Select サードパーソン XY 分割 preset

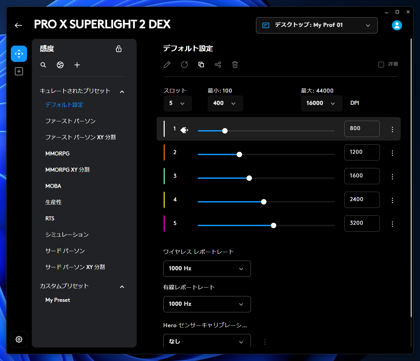point(75,267)
